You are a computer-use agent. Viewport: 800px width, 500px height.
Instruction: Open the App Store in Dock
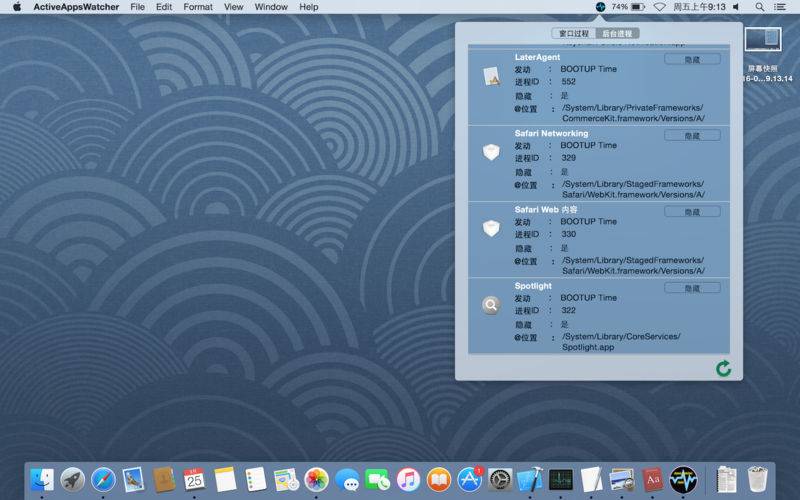click(470, 480)
